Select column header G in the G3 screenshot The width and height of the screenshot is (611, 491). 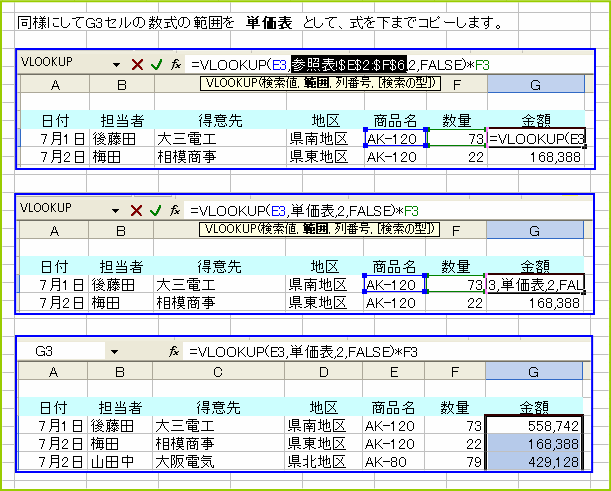tap(534, 372)
